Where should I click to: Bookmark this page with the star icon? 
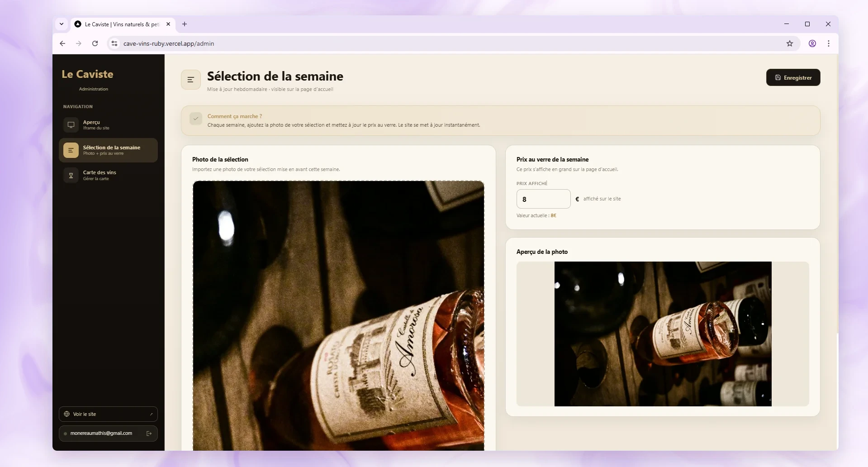pyautogui.click(x=790, y=43)
